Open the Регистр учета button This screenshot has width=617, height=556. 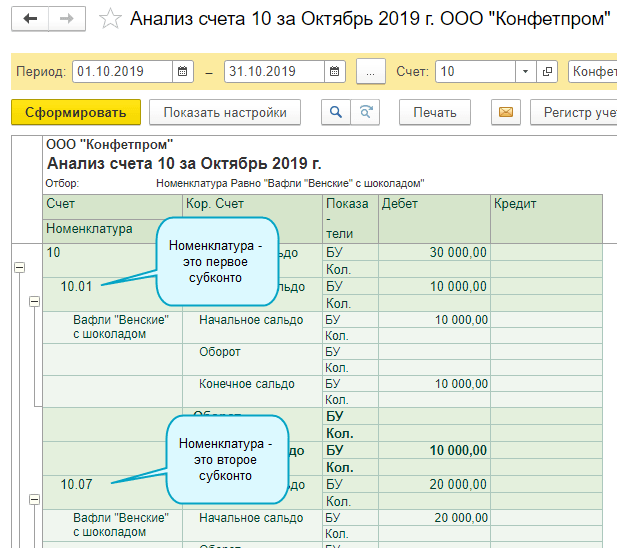pyautogui.click(x=574, y=113)
